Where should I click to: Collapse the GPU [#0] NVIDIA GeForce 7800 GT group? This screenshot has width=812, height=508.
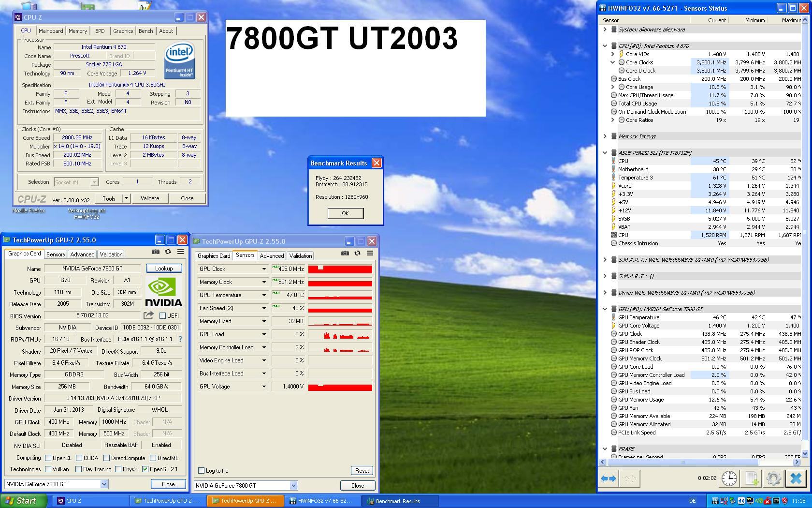click(605, 309)
